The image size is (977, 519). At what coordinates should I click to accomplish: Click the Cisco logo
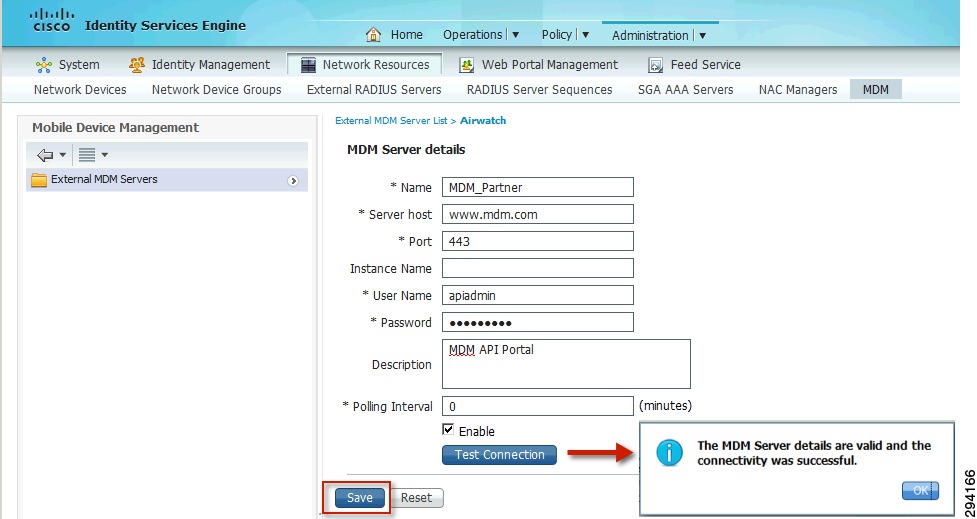[x=53, y=20]
